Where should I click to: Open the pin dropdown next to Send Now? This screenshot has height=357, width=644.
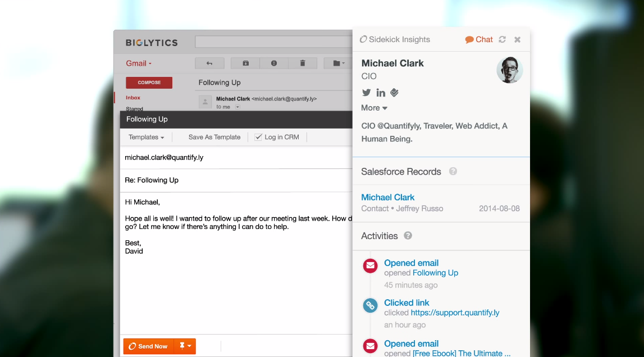coord(185,346)
